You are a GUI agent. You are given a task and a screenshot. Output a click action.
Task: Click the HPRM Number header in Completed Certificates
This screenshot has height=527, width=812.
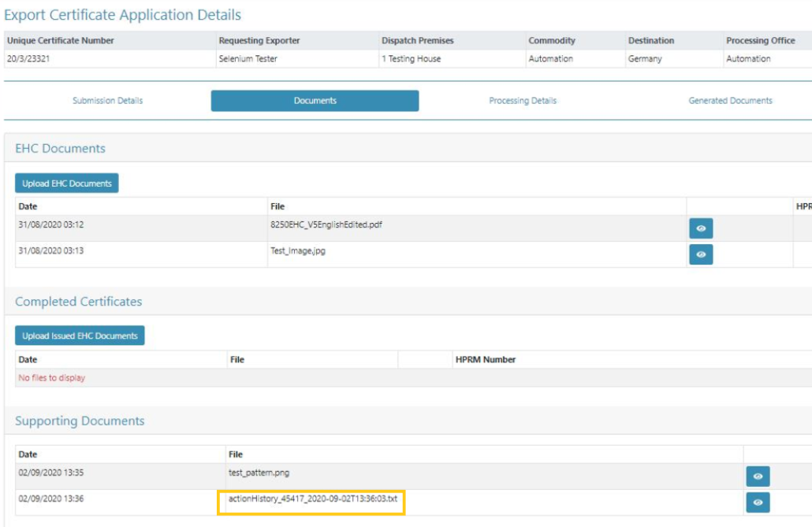click(x=486, y=360)
